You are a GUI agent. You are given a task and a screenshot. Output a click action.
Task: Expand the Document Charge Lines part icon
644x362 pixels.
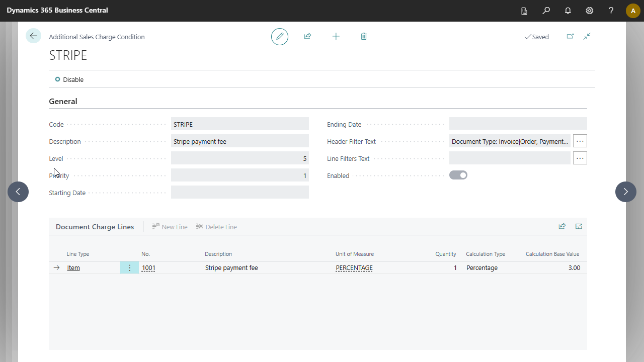pos(579,226)
